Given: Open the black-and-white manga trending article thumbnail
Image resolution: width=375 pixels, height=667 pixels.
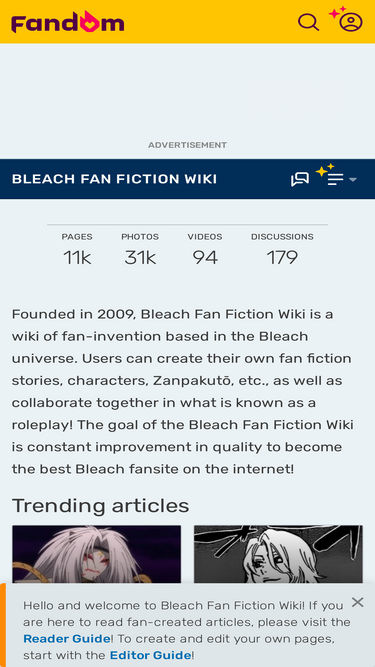Looking at the screenshot, I should tap(278, 554).
